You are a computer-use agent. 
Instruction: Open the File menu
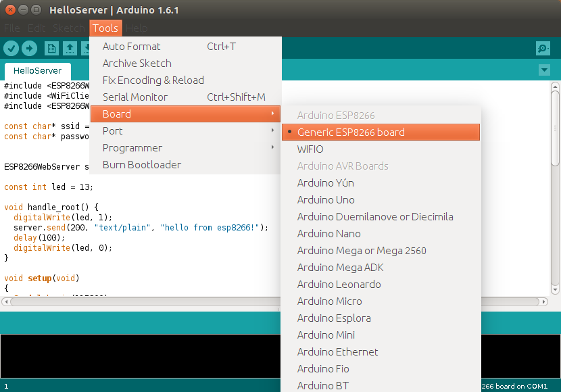tap(11, 28)
